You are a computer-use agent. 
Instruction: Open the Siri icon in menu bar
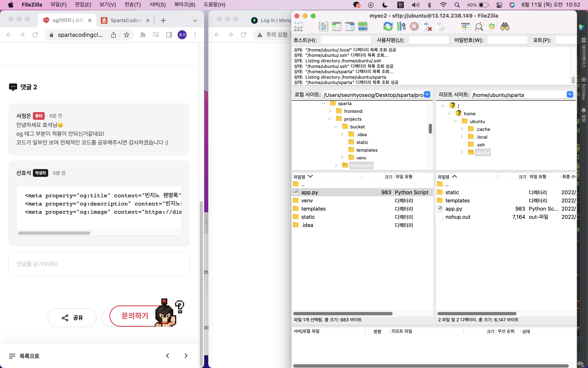coord(512,5)
